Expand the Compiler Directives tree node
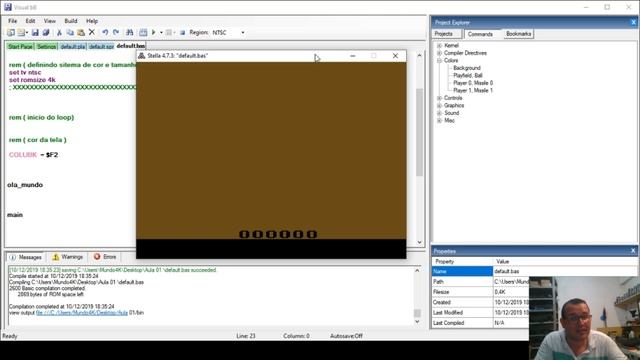 pyautogui.click(x=440, y=53)
